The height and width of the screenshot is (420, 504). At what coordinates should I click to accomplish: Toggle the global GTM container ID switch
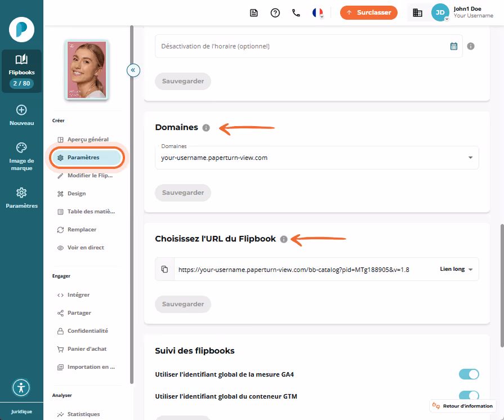[x=469, y=396]
